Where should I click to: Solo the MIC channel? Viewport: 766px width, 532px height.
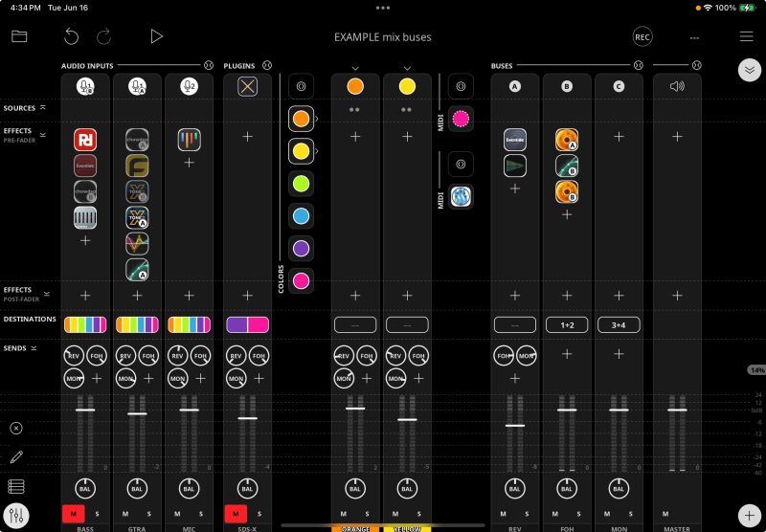201,514
